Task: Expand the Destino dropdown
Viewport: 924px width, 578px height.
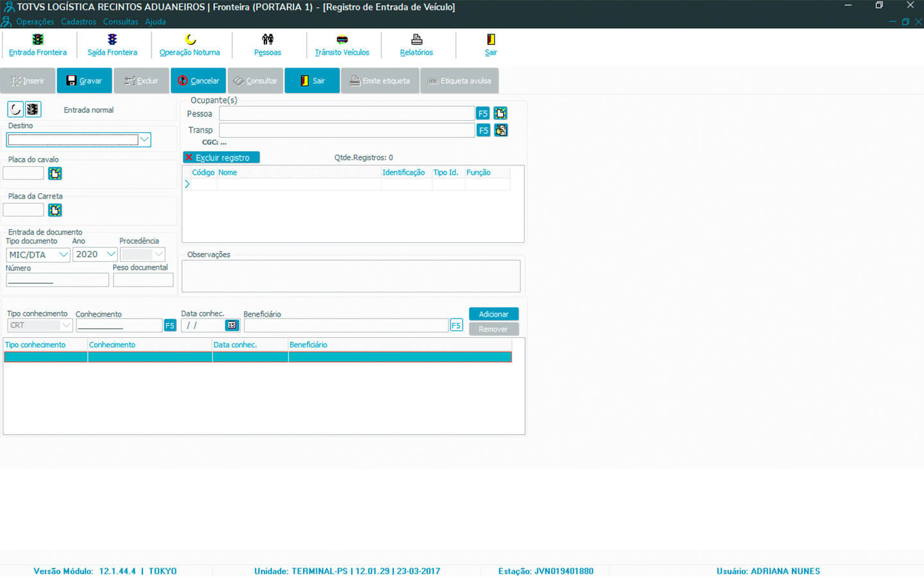Action: pos(144,139)
